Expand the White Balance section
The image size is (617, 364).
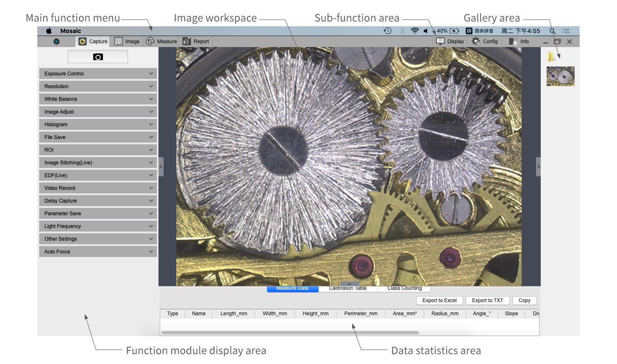pyautogui.click(x=98, y=99)
